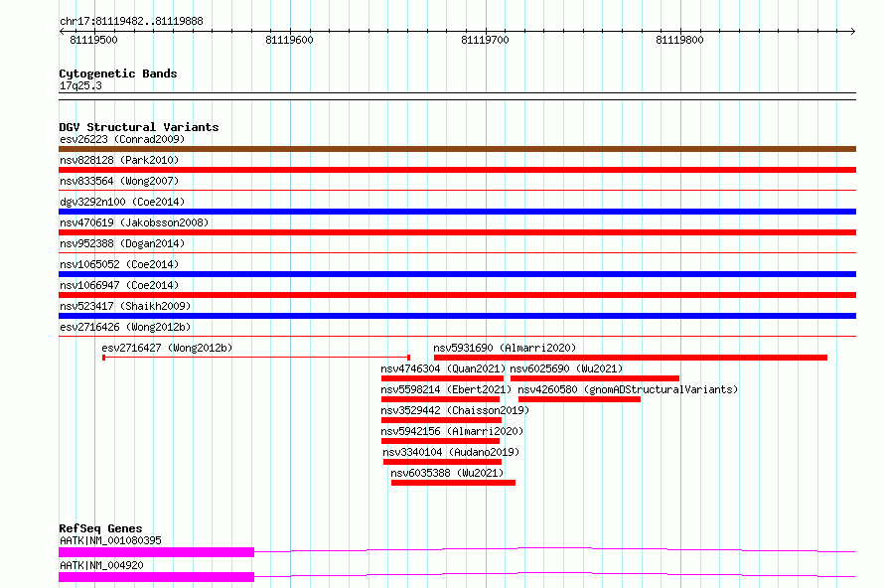Image resolution: width=884 pixels, height=588 pixels.
Task: Click nsv4260580 (gnomADStructuralVariants) label
Action: (x=628, y=389)
